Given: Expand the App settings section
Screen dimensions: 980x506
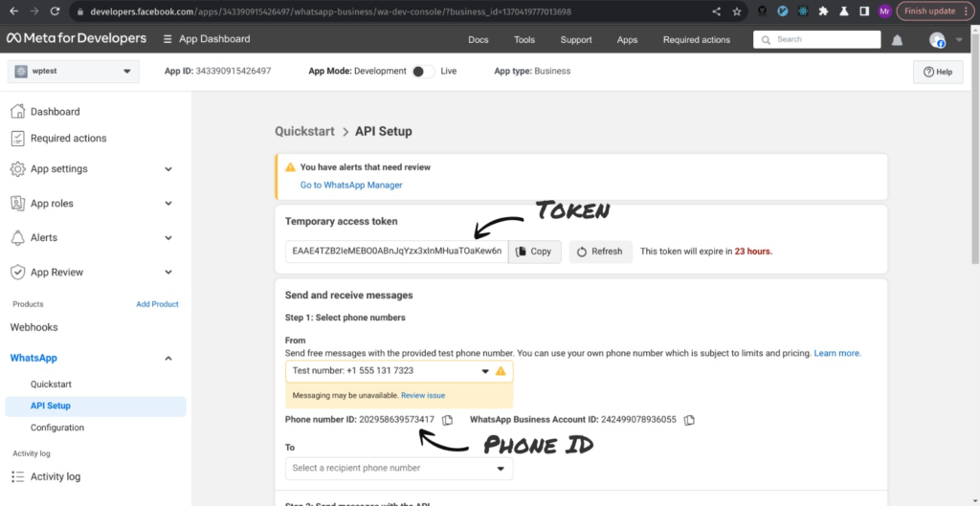Looking at the screenshot, I should [x=168, y=169].
